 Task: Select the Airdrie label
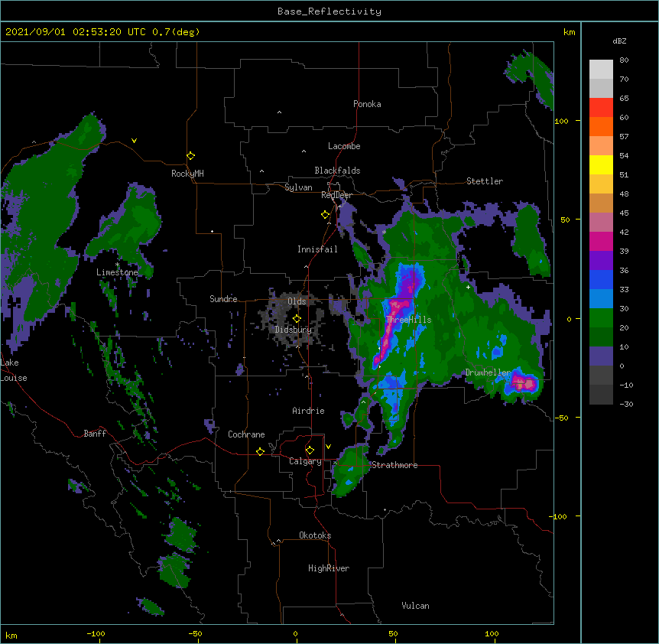point(309,411)
